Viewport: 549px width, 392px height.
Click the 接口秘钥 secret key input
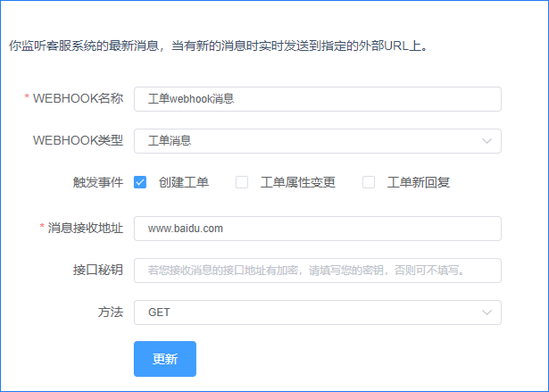pos(317,271)
